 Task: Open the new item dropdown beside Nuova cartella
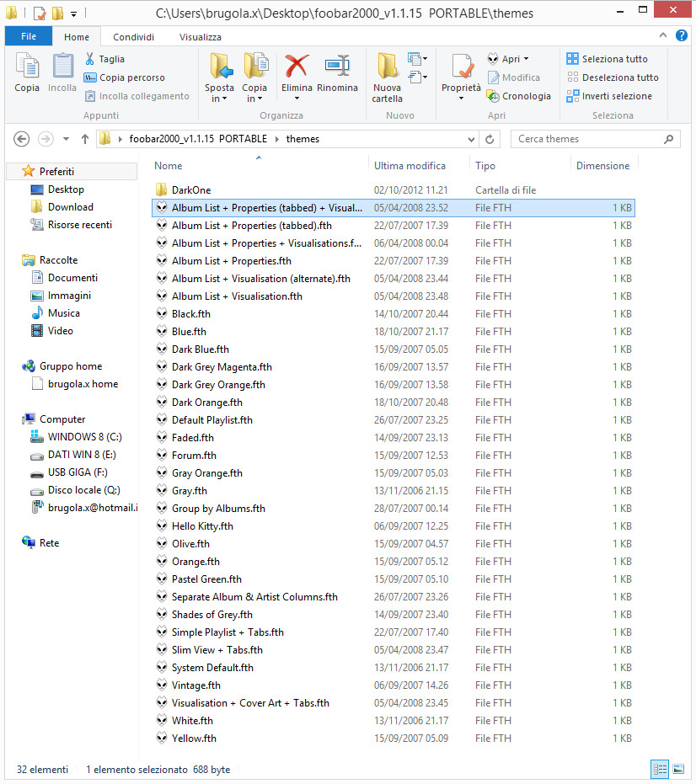(418, 59)
